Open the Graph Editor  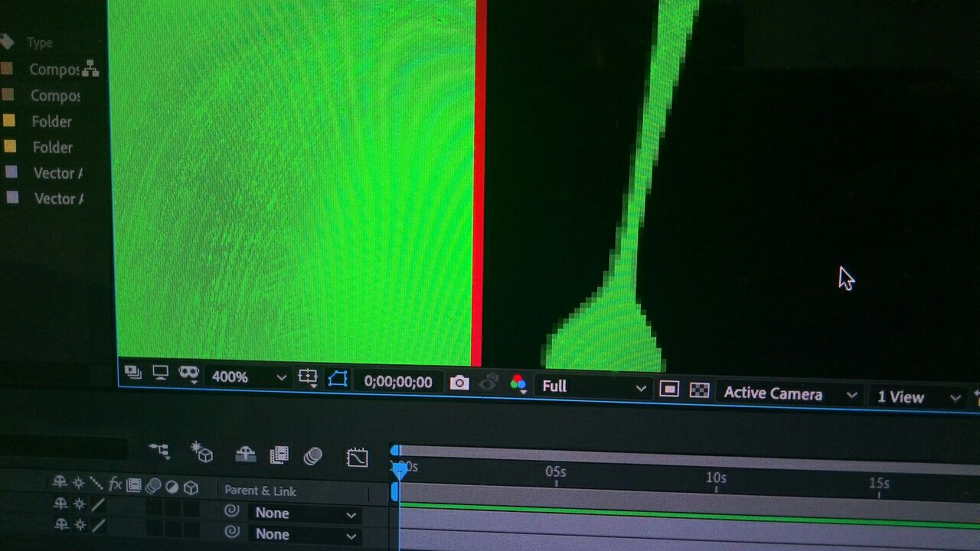357,458
